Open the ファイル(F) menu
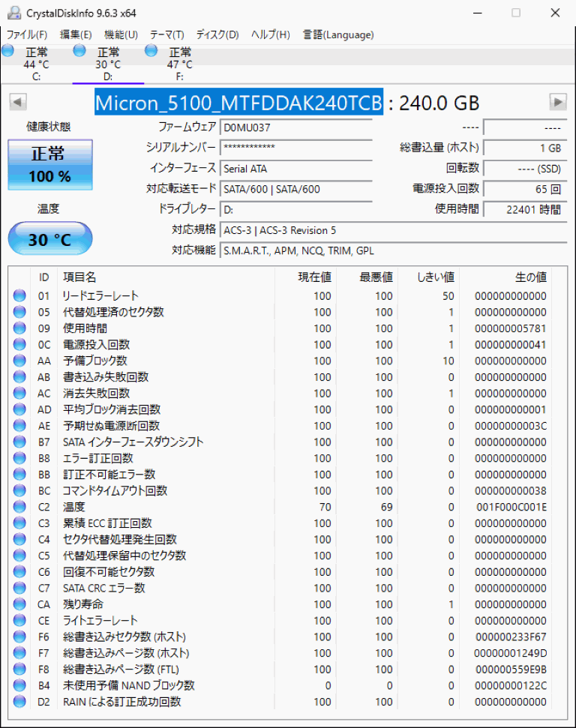 [x=27, y=34]
